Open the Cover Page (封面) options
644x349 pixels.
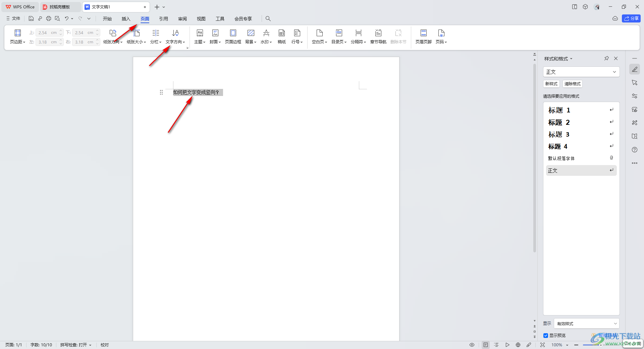215,37
